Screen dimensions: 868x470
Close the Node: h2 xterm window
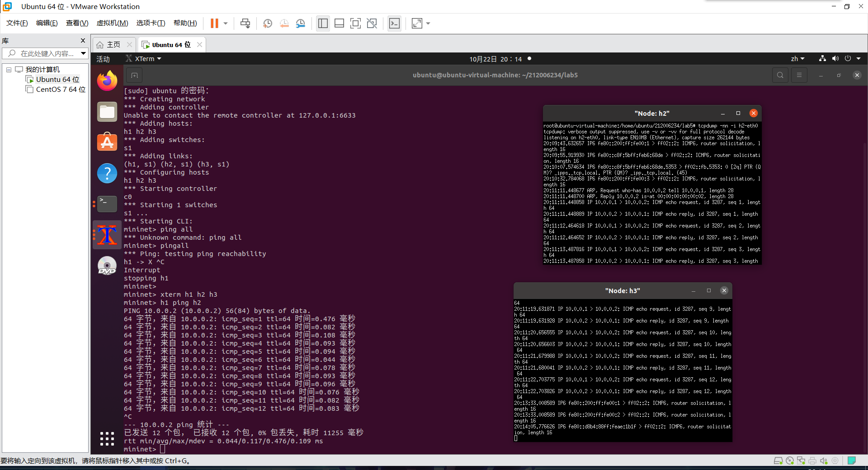(x=753, y=113)
